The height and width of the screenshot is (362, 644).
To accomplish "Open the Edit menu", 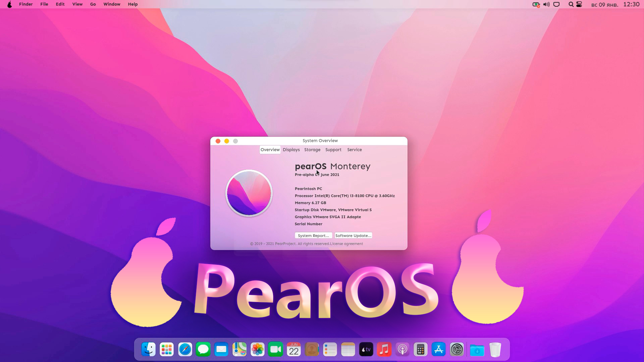I will [60, 4].
